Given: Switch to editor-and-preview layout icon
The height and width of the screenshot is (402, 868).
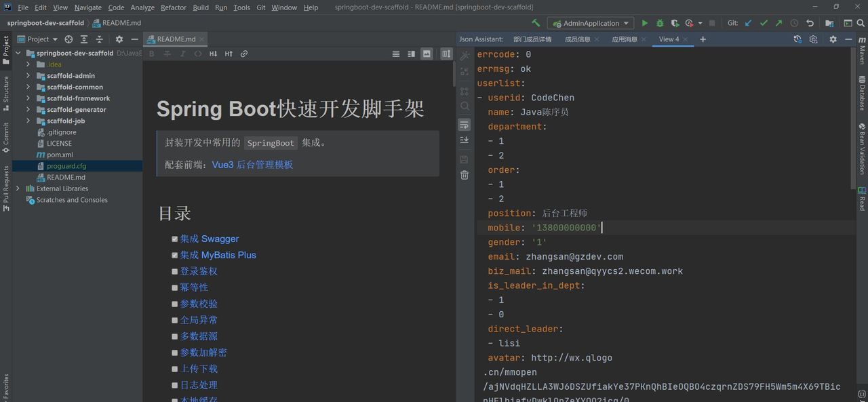Looking at the screenshot, I should pos(412,54).
